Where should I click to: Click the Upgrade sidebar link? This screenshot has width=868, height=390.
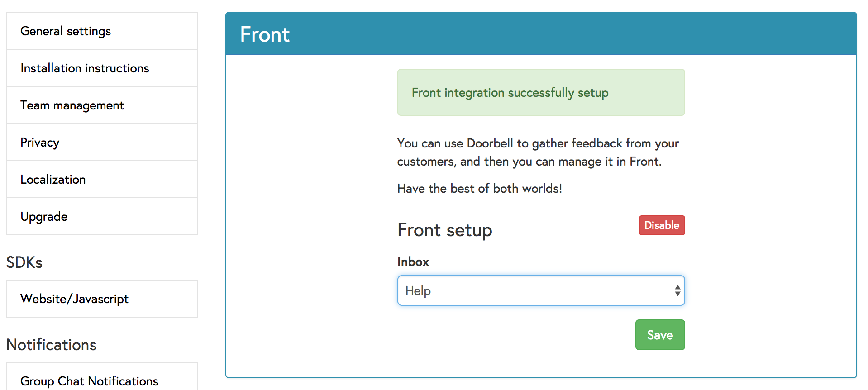(x=102, y=217)
